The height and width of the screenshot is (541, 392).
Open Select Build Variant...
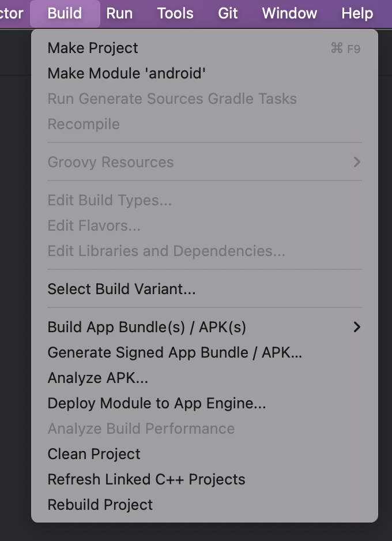[x=204, y=289]
